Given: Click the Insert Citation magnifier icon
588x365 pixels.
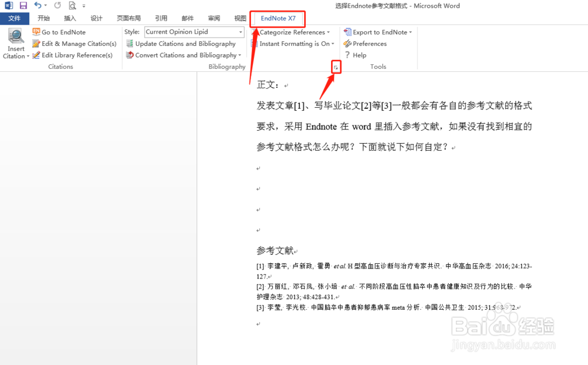Looking at the screenshot, I should [x=16, y=36].
